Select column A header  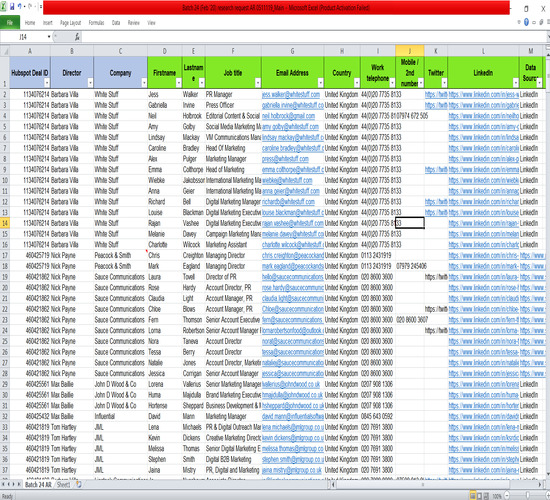(x=30, y=51)
